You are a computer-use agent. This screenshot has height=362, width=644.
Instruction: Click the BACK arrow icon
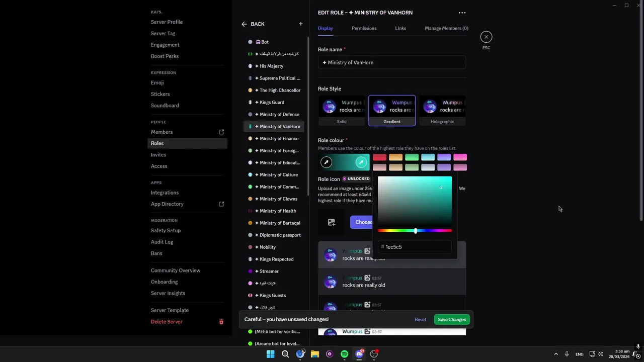click(x=244, y=24)
